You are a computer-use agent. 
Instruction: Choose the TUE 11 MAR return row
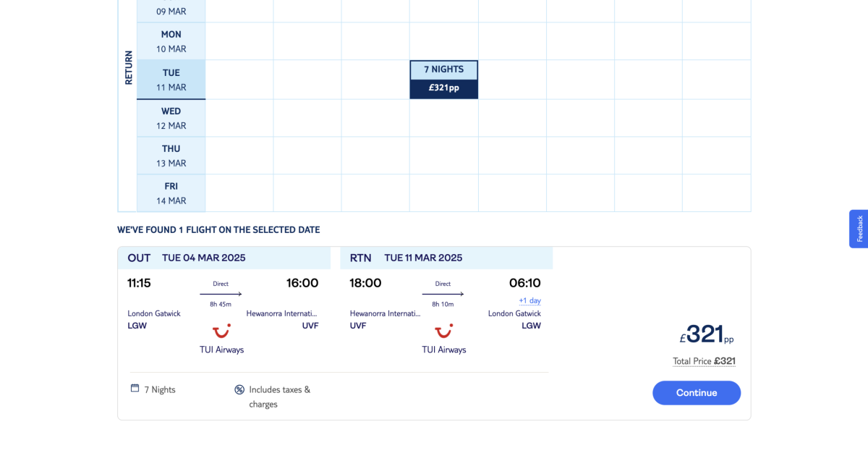pyautogui.click(x=171, y=80)
